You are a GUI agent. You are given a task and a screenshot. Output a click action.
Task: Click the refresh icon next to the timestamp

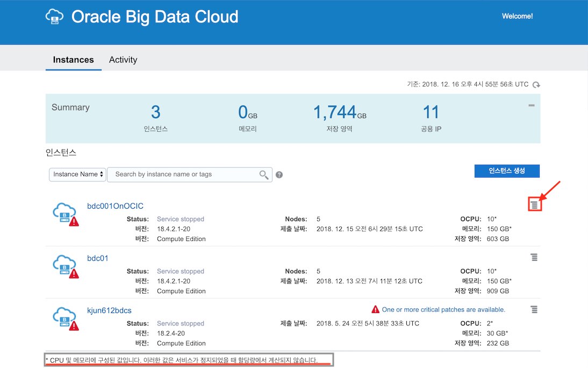click(x=536, y=85)
